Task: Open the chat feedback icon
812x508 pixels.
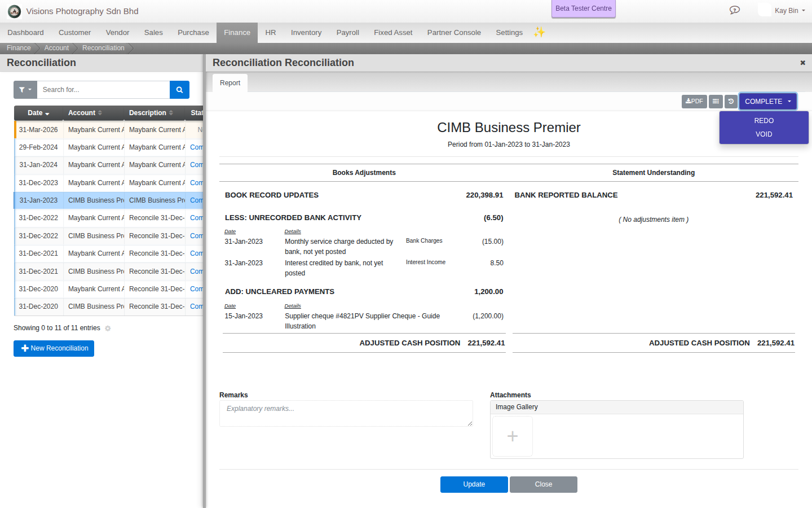Action: pyautogui.click(x=734, y=10)
